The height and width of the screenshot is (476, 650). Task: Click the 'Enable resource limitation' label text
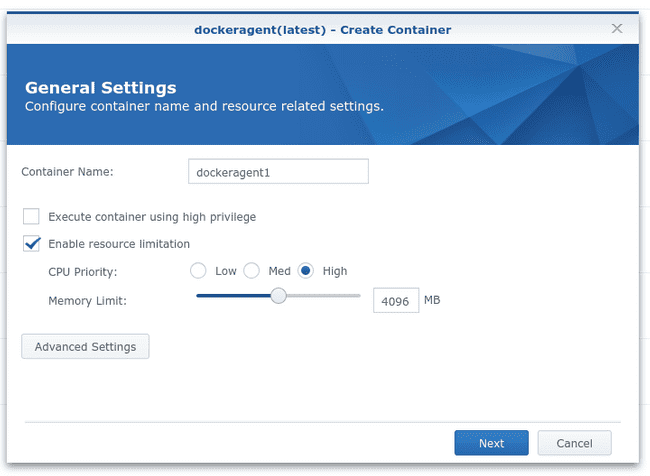(x=119, y=244)
